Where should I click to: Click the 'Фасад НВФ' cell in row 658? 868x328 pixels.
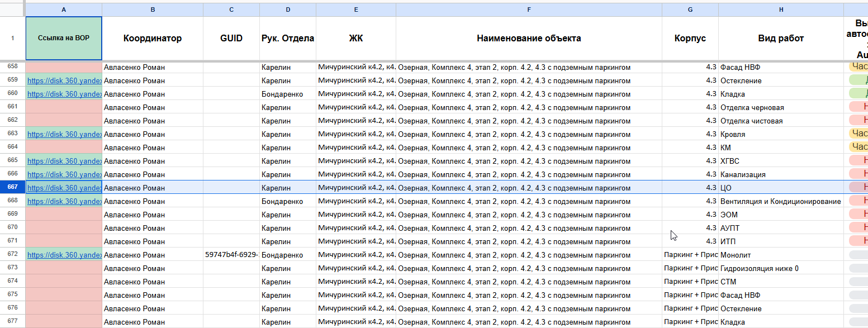(x=781, y=67)
